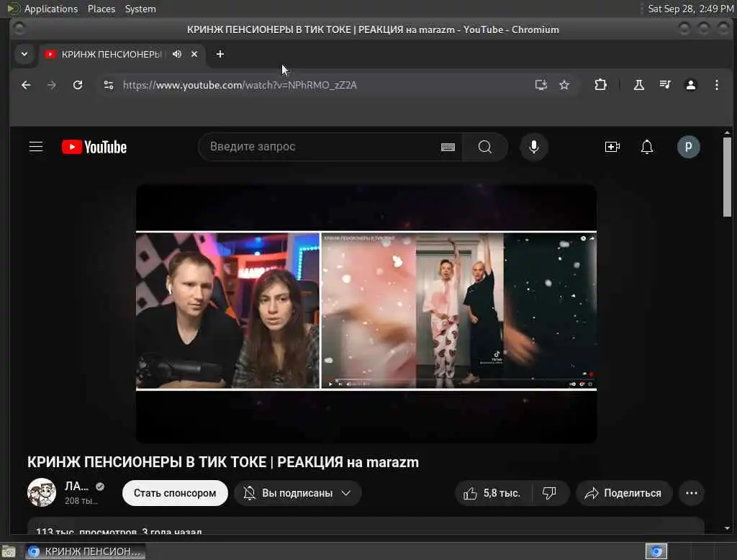Image resolution: width=737 pixels, height=560 pixels.
Task: Go to the YouTube home logo
Action: (94, 147)
